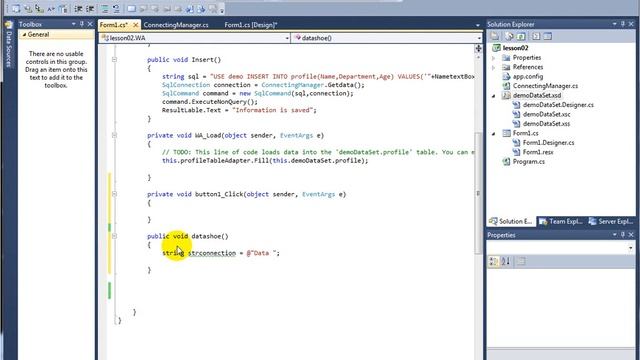Switch Properties panel to Categorized view
Image resolution: width=640 pixels, height=360 pixels.
pos(493,261)
